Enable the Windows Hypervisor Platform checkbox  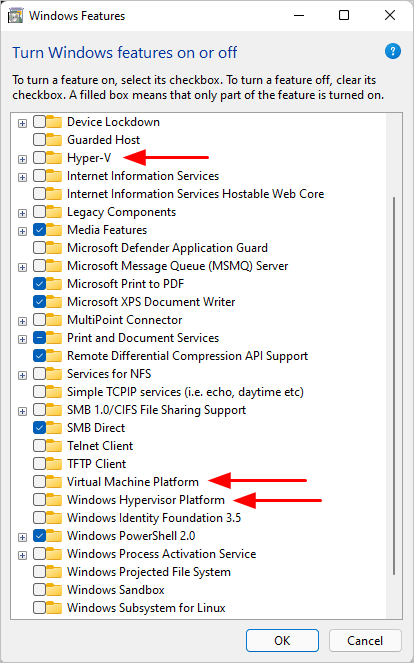pos(39,500)
